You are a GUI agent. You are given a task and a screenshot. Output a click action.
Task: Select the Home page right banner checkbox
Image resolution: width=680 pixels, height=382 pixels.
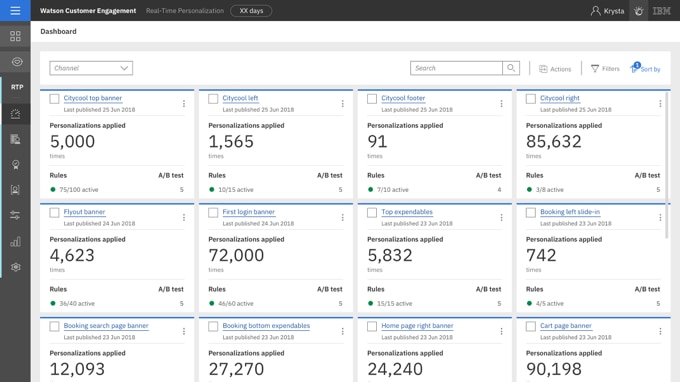(372, 326)
